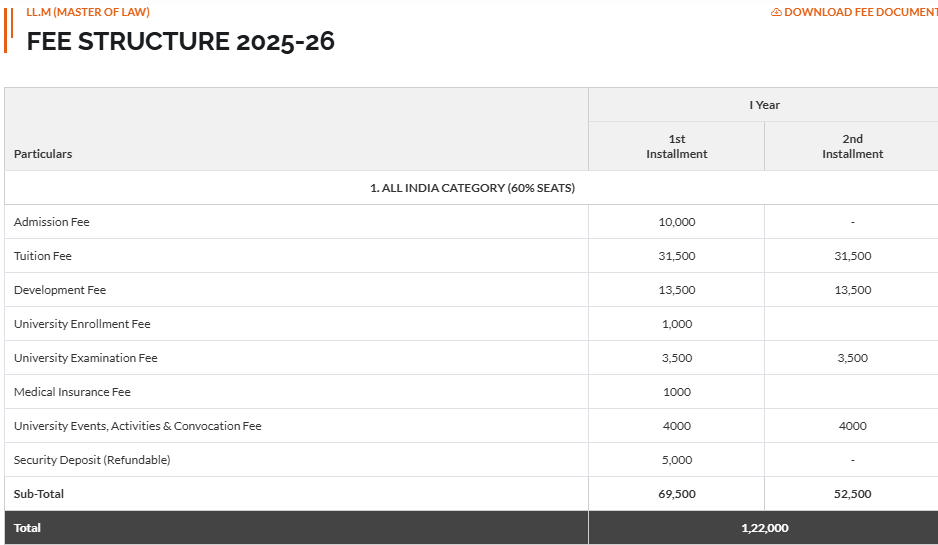Select the Admission Fee row label
Screen dimensions: 938x545
click(x=52, y=222)
